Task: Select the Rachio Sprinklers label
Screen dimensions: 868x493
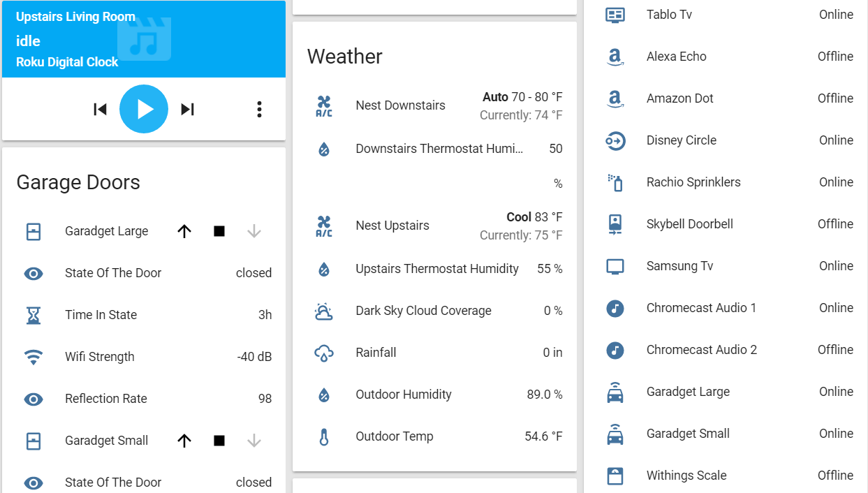Action: [693, 182]
